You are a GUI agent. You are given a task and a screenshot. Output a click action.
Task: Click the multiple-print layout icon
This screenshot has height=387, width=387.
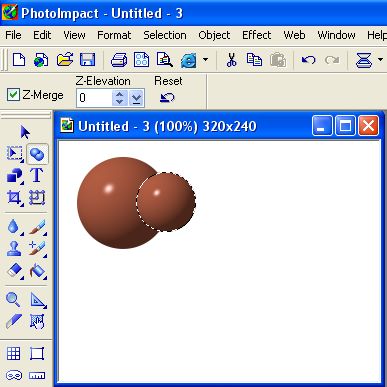click(141, 60)
